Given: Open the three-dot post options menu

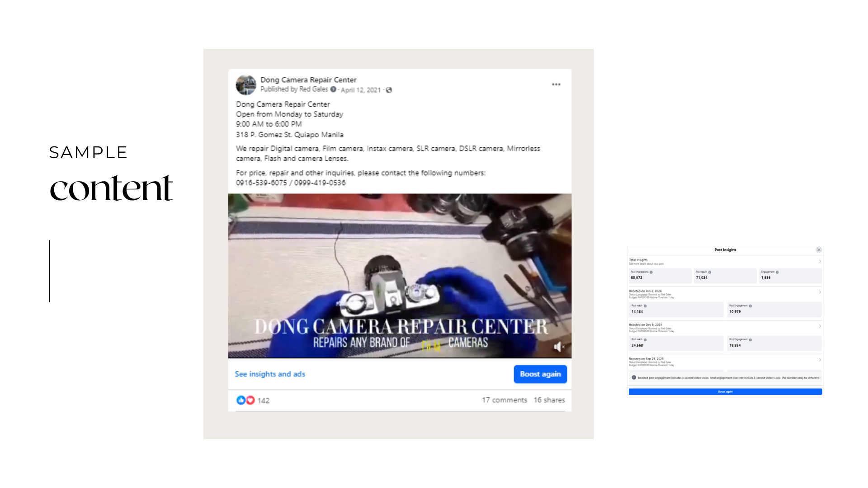Looking at the screenshot, I should click(556, 84).
